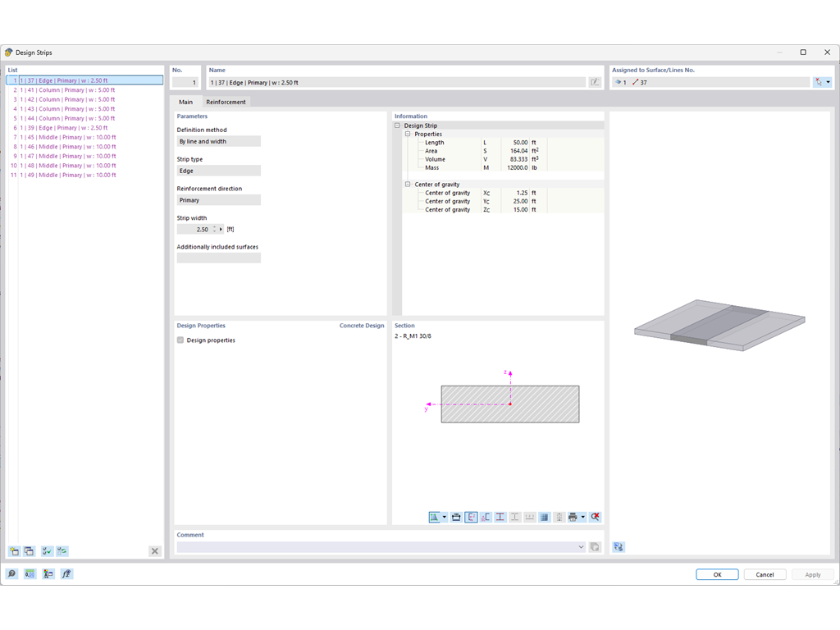Click the invert selection icon

click(x=62, y=550)
